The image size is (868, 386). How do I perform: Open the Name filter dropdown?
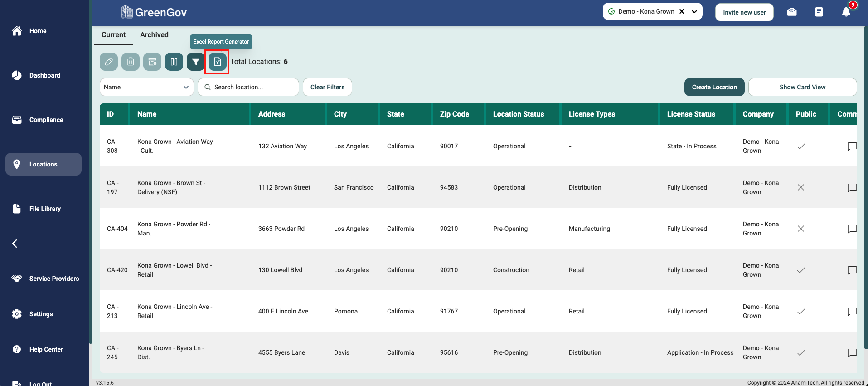click(146, 87)
